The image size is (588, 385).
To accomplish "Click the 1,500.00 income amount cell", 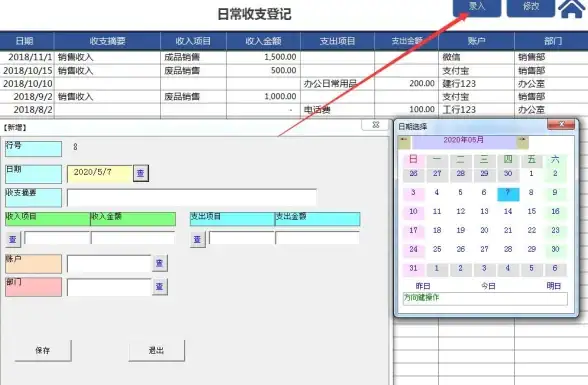I will click(263, 57).
